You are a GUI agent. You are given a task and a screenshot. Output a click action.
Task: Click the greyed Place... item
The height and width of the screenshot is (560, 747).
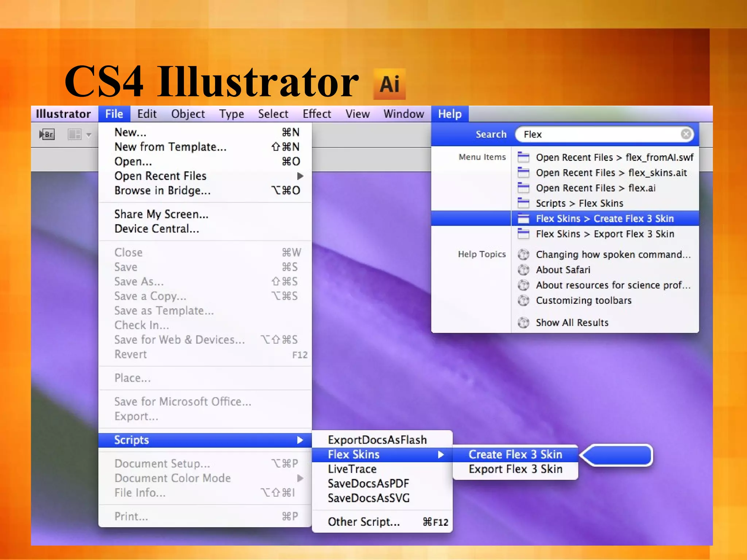pyautogui.click(x=205, y=378)
